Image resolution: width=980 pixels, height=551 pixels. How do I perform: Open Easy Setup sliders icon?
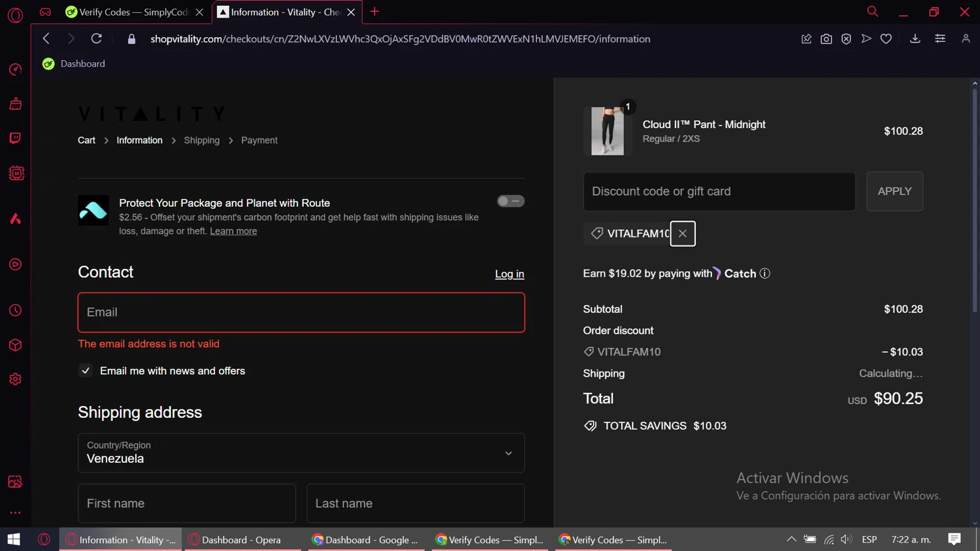pyautogui.click(x=940, y=39)
